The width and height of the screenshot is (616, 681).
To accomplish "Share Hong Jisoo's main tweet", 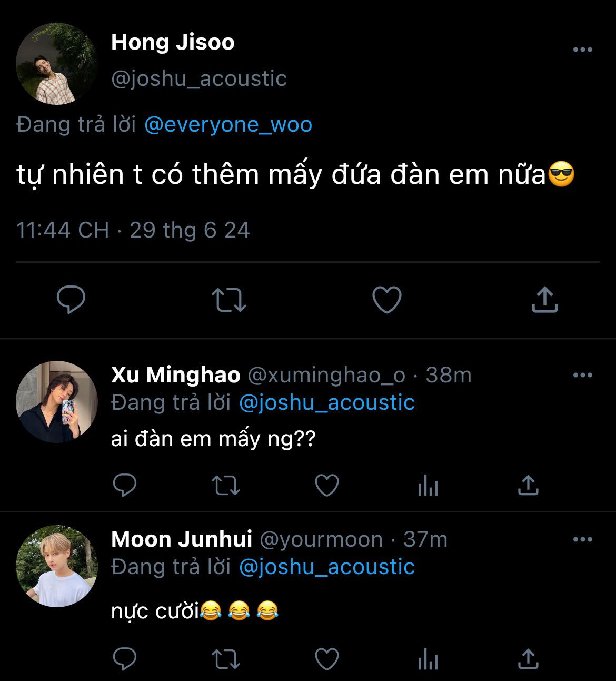I will click(544, 299).
